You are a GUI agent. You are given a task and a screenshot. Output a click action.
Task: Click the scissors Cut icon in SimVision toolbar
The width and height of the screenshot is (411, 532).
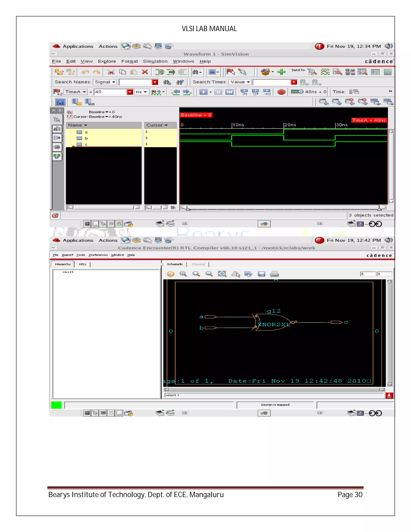click(x=111, y=72)
